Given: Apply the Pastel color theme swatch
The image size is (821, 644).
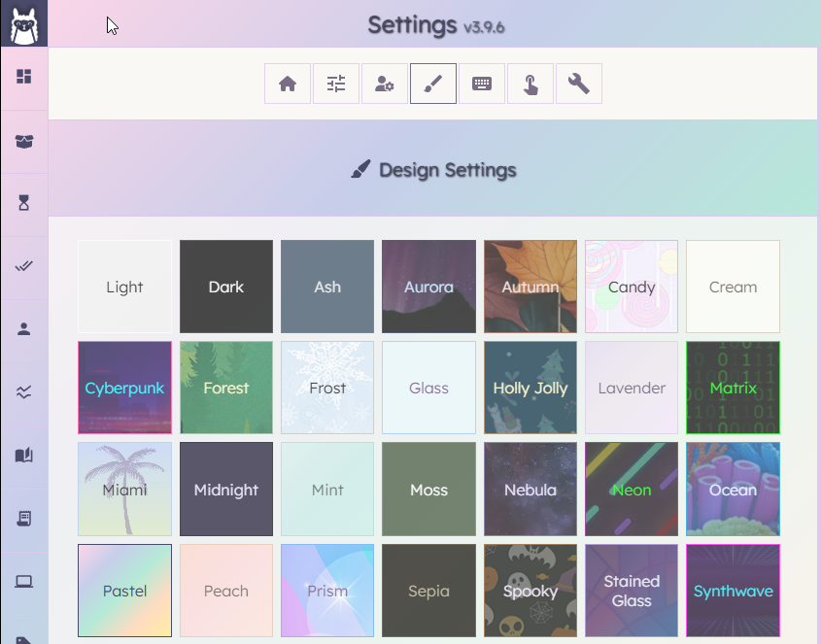Looking at the screenshot, I should [124, 590].
